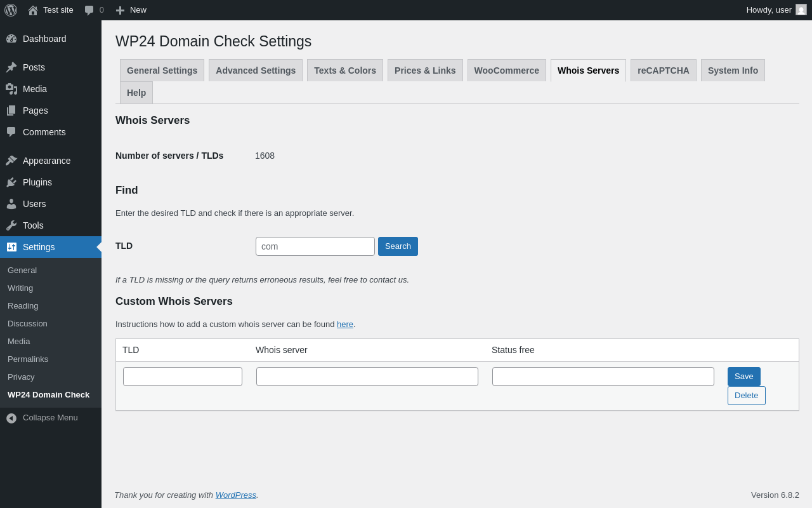
Task: Click the 'Status free' column header
Action: tap(513, 350)
